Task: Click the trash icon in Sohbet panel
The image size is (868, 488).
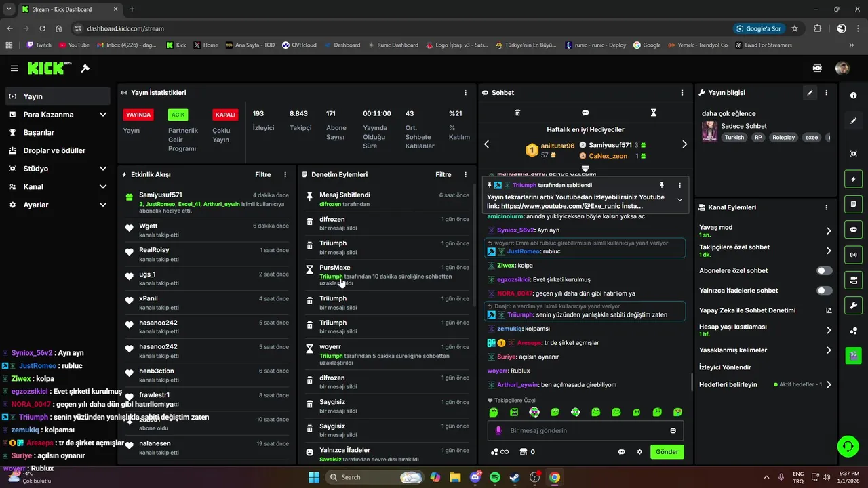Action: coord(517,113)
